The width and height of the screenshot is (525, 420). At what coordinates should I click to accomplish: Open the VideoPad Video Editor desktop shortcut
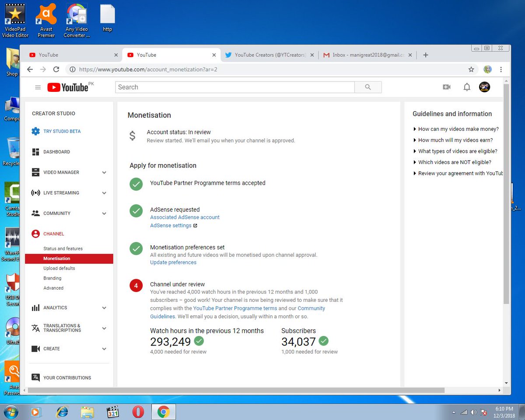pyautogui.click(x=15, y=20)
